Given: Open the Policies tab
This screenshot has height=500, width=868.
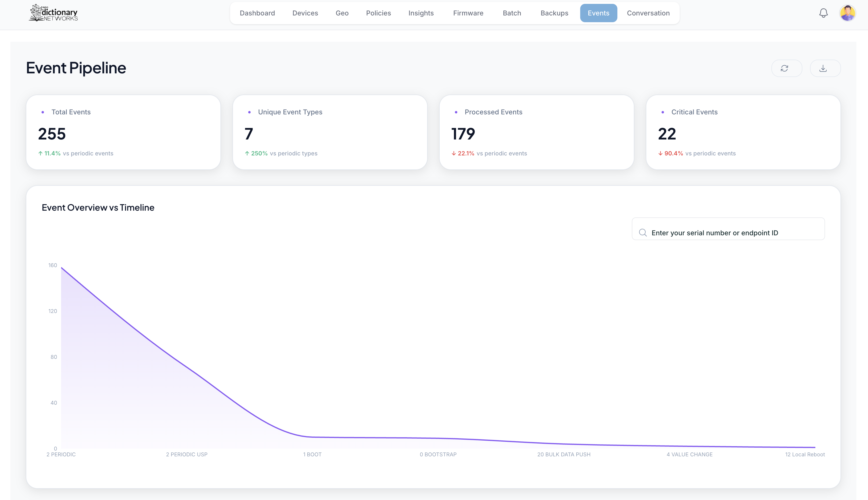Looking at the screenshot, I should click(x=378, y=13).
